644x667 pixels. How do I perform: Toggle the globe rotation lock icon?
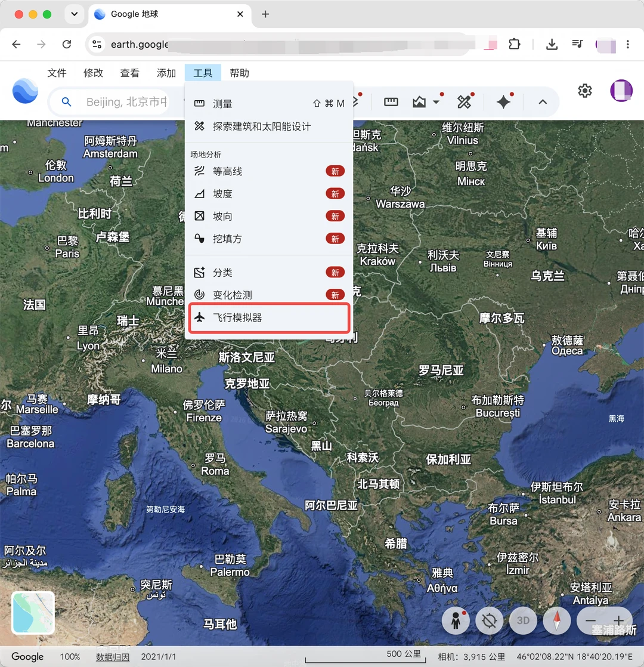point(490,620)
